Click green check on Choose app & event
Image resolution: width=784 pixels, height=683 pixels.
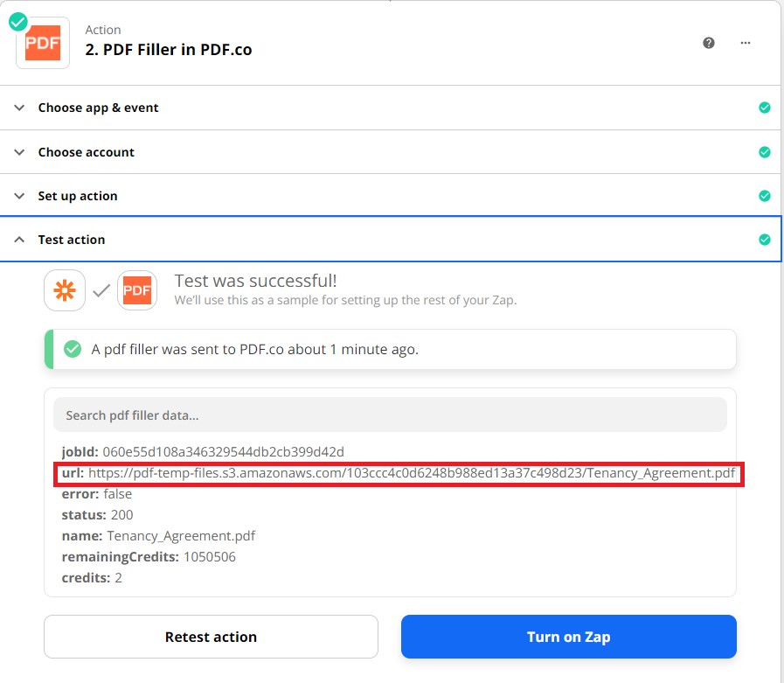tap(765, 108)
